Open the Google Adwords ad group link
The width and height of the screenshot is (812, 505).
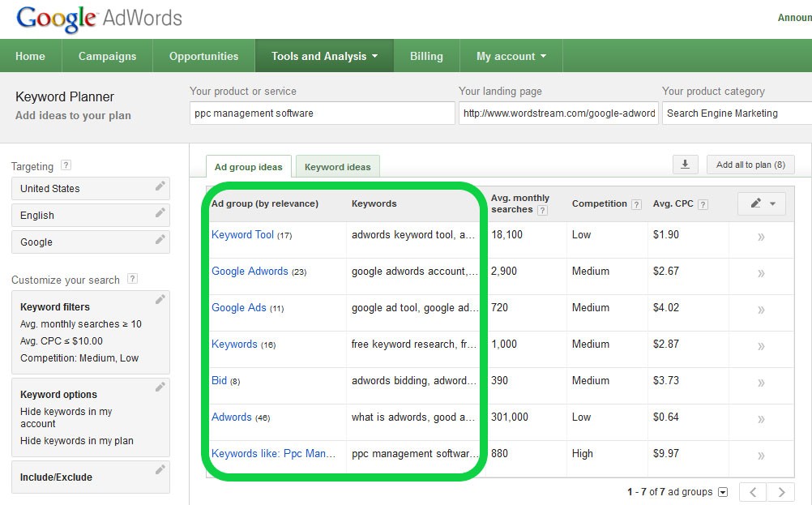click(250, 271)
